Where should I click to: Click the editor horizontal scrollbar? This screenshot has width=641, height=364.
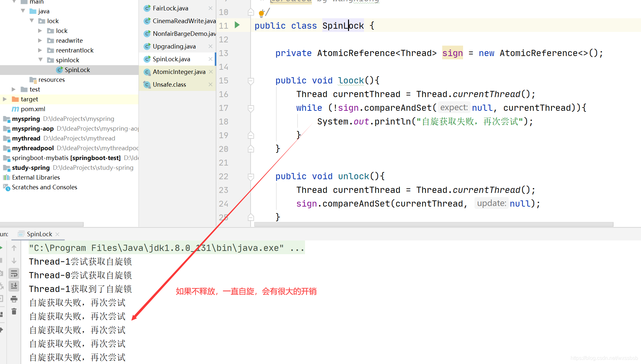(433, 224)
